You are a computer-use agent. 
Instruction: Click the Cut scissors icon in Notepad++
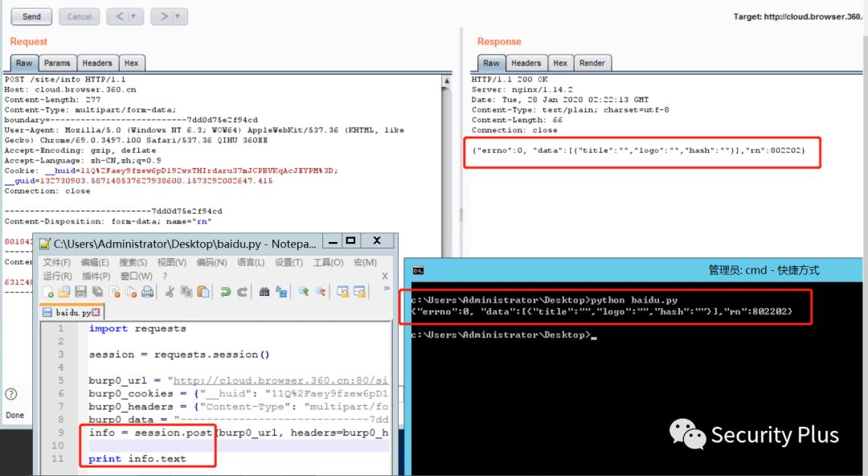coord(170,292)
